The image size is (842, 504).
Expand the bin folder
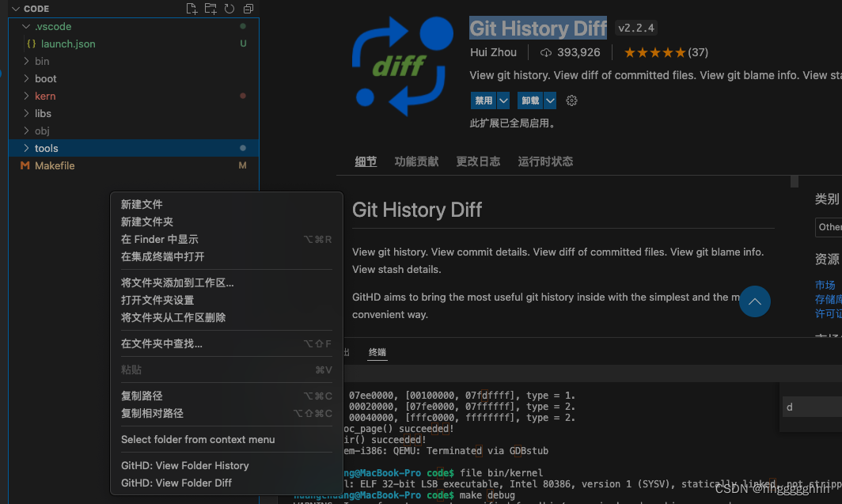(26, 61)
